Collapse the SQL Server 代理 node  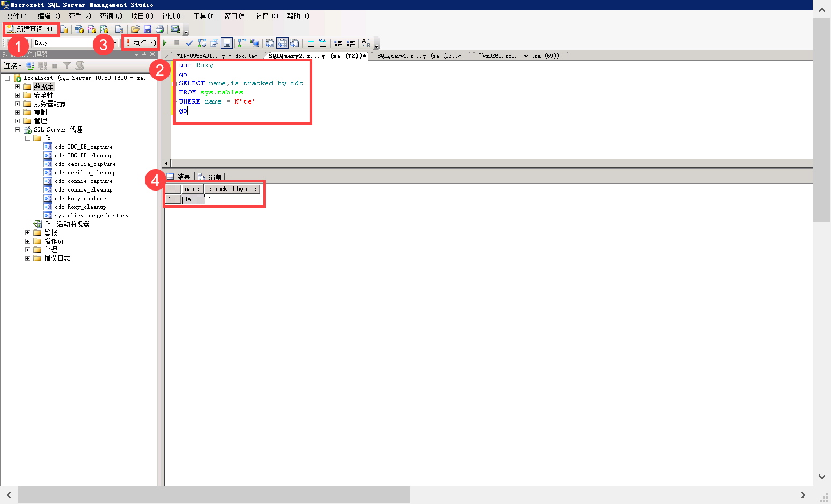click(17, 129)
